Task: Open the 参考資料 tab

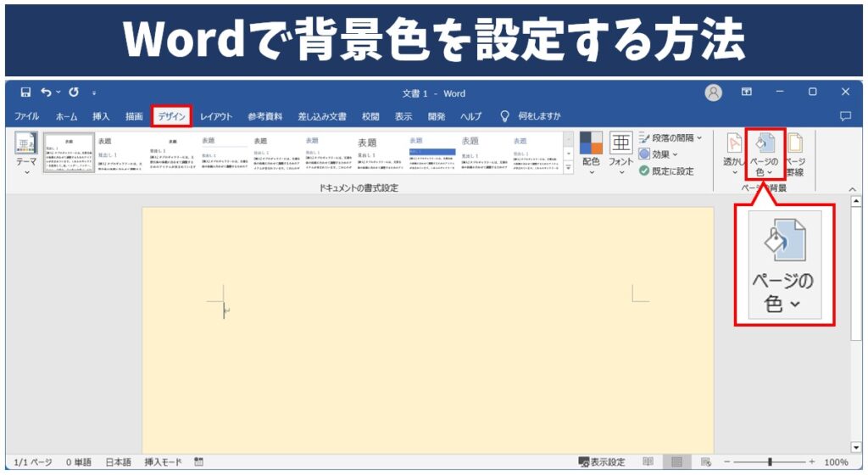Action: point(265,116)
